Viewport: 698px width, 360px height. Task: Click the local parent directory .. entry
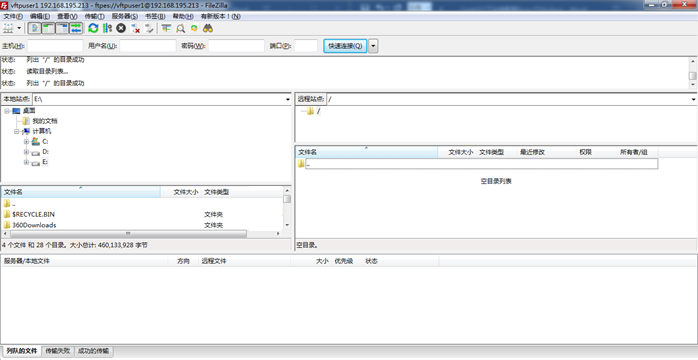(x=14, y=204)
